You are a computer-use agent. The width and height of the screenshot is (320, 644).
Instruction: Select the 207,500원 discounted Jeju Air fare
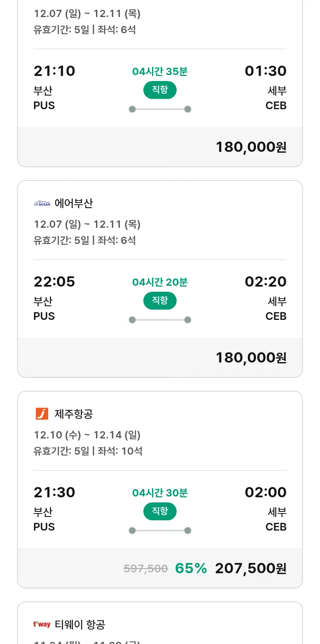(251, 569)
